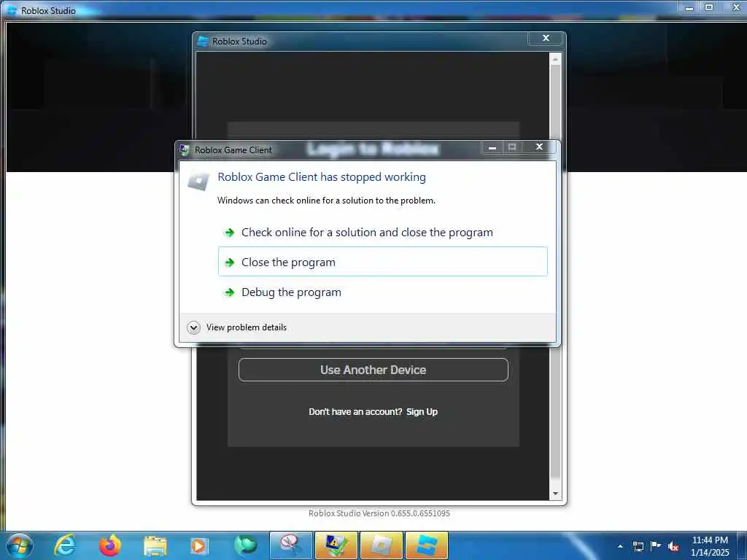Maximize the main Roblox Studio window
747x560 pixels.
[709, 7]
